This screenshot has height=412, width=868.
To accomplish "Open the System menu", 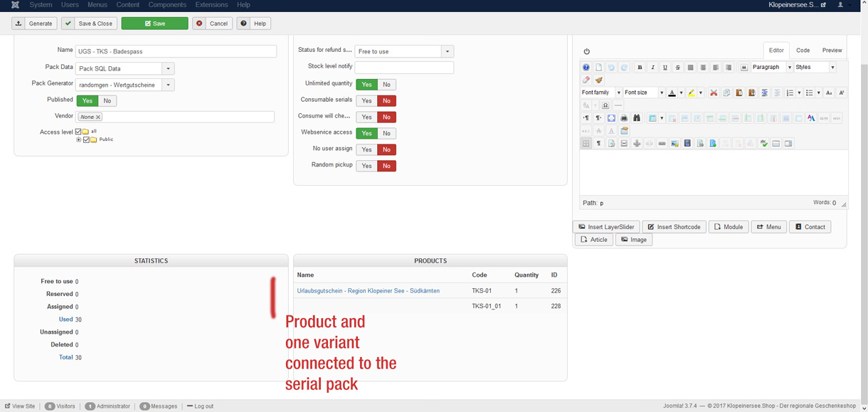I will click(x=41, y=5).
